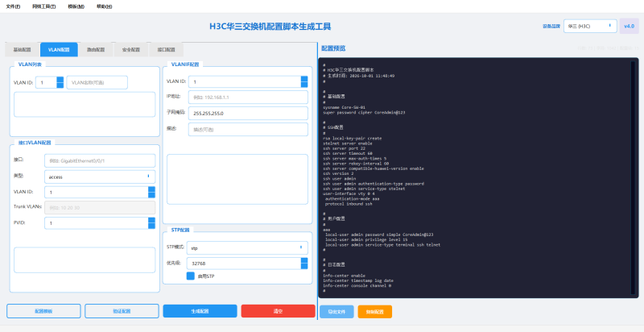
Task: Focus the VLAN名称(可选) input field
Action: pos(97,82)
